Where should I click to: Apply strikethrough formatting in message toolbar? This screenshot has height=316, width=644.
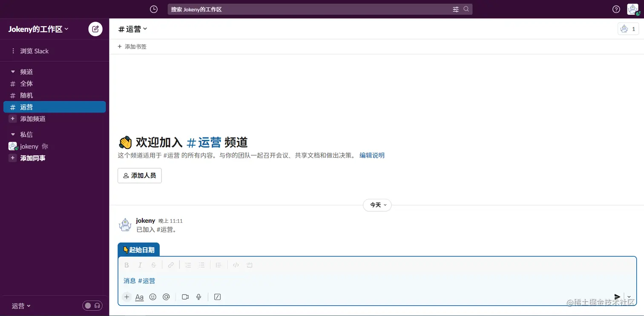[x=154, y=265]
